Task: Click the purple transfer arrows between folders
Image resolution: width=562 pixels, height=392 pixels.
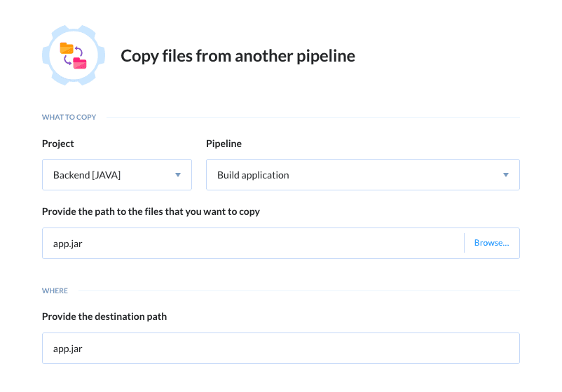Action: pyautogui.click(x=74, y=56)
